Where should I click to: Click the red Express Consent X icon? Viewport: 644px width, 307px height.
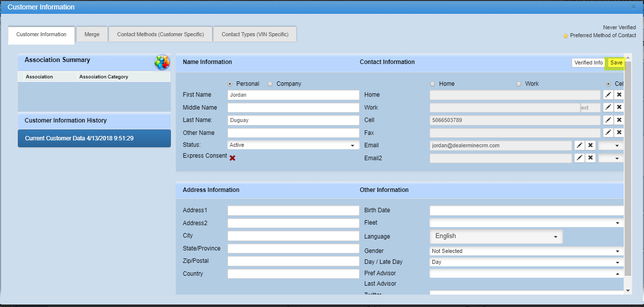click(232, 158)
